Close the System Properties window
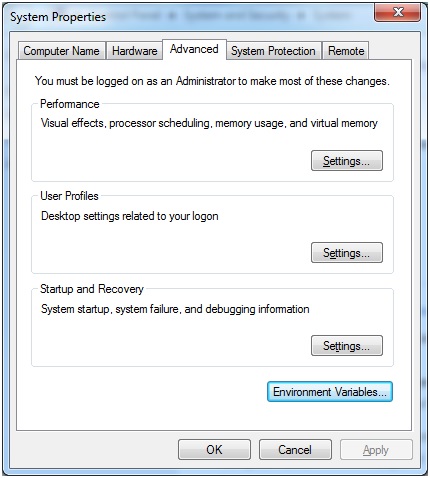 tap(397, 13)
